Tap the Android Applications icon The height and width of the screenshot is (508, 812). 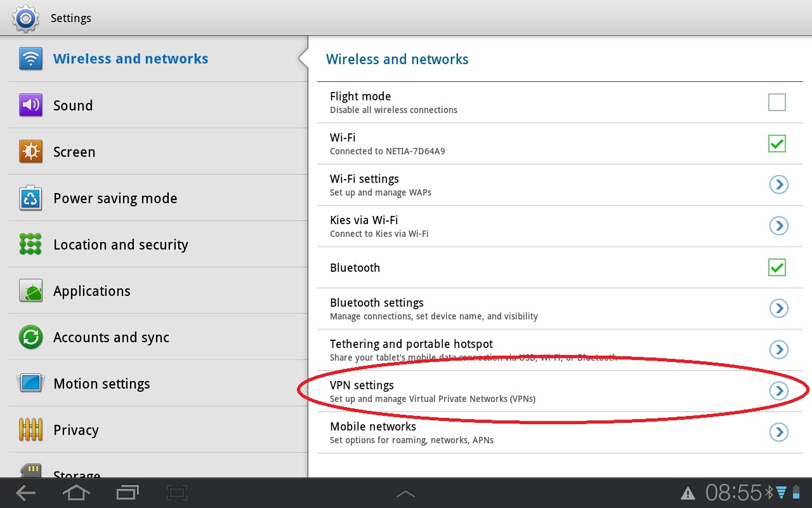point(30,291)
